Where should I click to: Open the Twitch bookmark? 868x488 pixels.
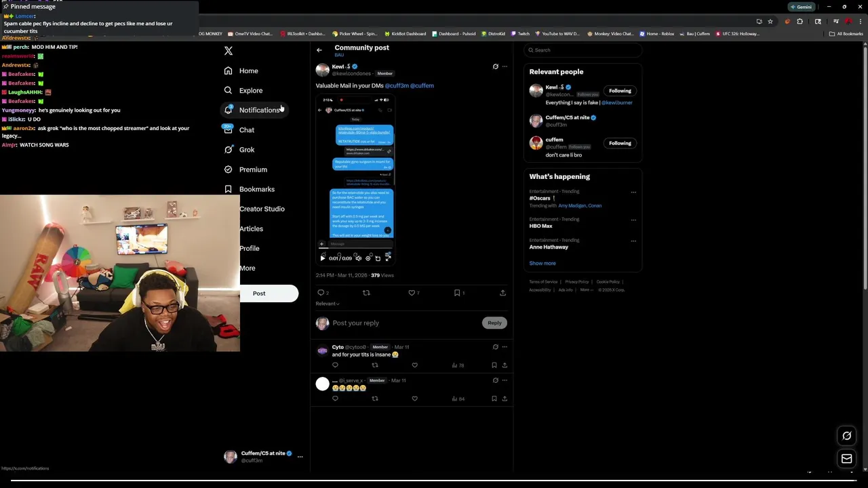pyautogui.click(x=520, y=34)
